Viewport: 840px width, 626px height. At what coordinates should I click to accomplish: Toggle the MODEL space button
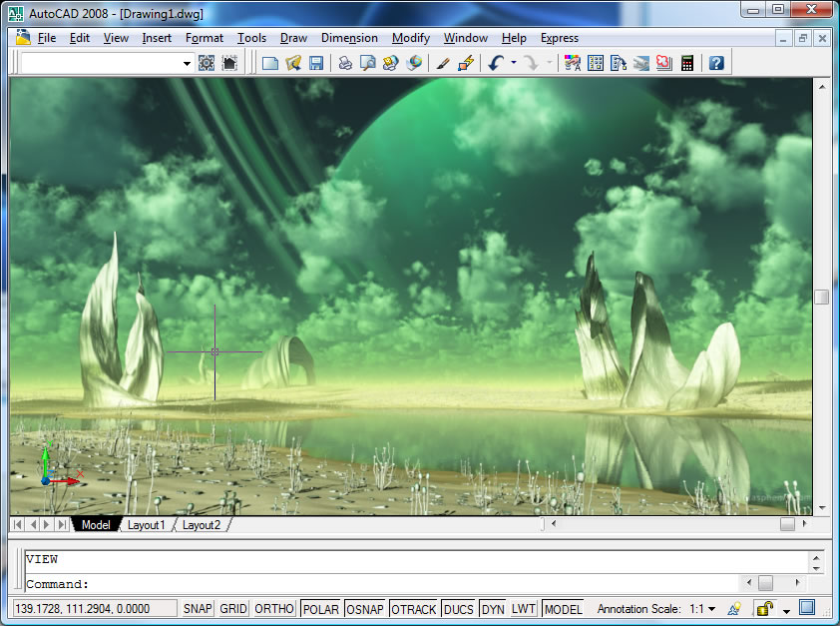563,609
